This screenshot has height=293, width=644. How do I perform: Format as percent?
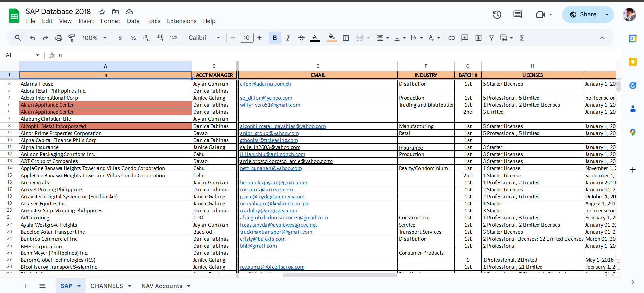pyautogui.click(x=133, y=38)
